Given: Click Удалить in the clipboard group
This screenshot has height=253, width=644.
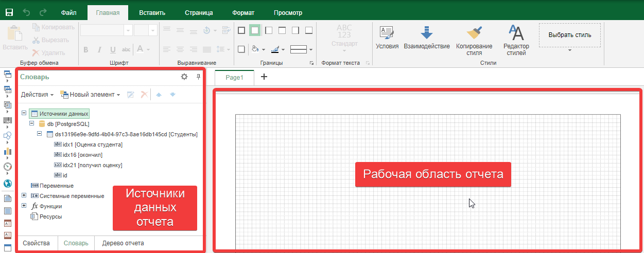Looking at the screenshot, I should [x=48, y=52].
